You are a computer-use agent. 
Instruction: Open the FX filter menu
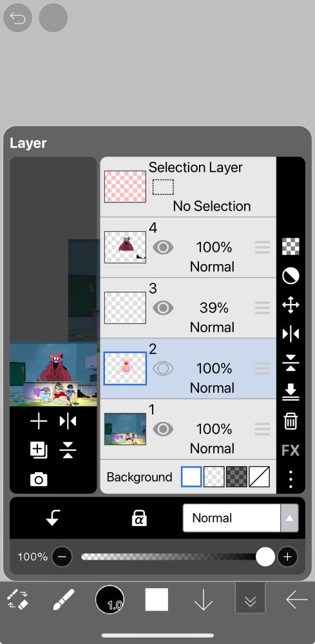click(291, 451)
